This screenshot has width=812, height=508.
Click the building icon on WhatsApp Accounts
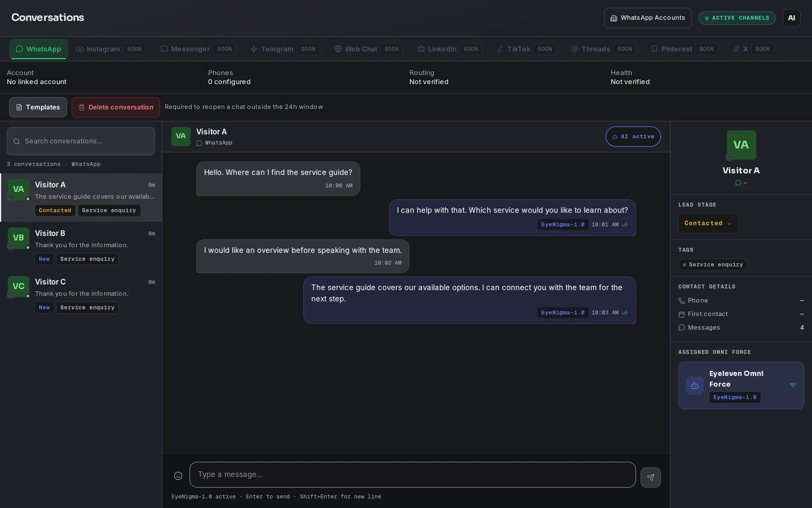614,18
